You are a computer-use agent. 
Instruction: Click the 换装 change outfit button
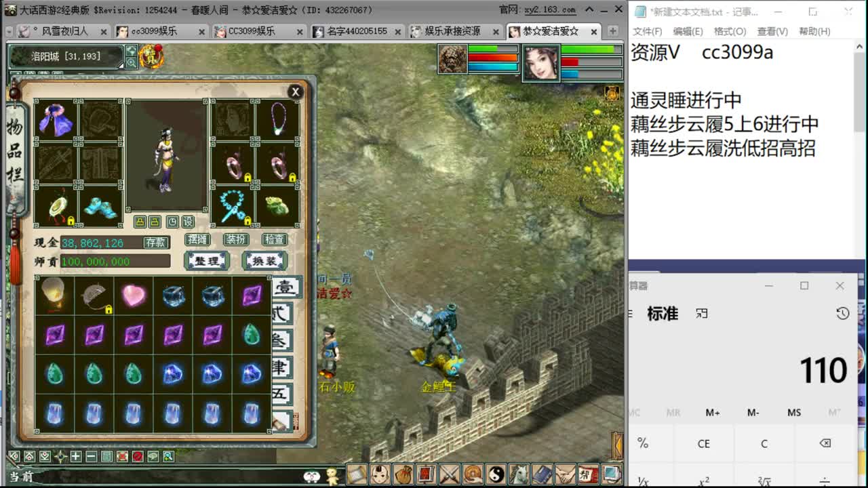264,261
